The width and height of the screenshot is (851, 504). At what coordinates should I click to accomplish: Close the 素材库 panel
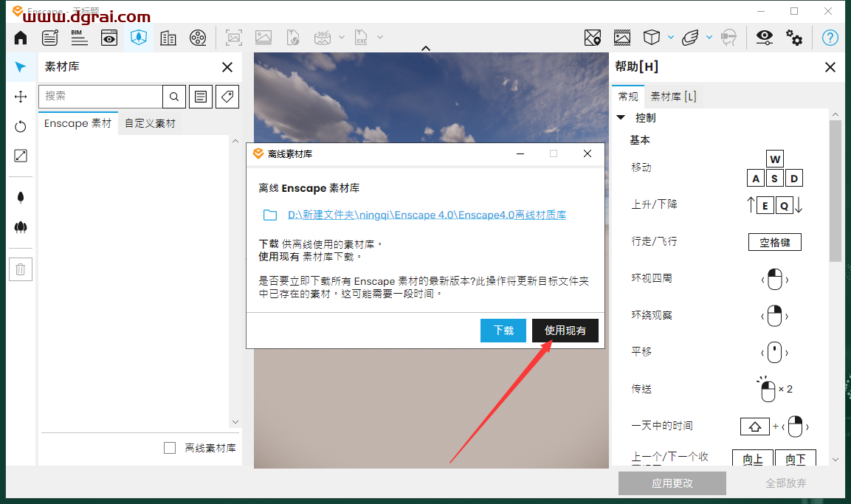point(227,66)
